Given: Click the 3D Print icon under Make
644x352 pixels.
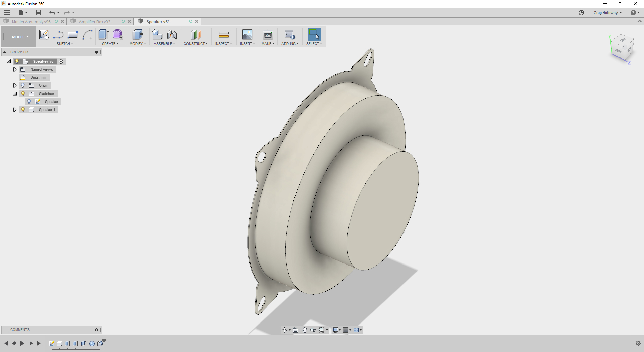Looking at the screenshot, I should [x=268, y=35].
